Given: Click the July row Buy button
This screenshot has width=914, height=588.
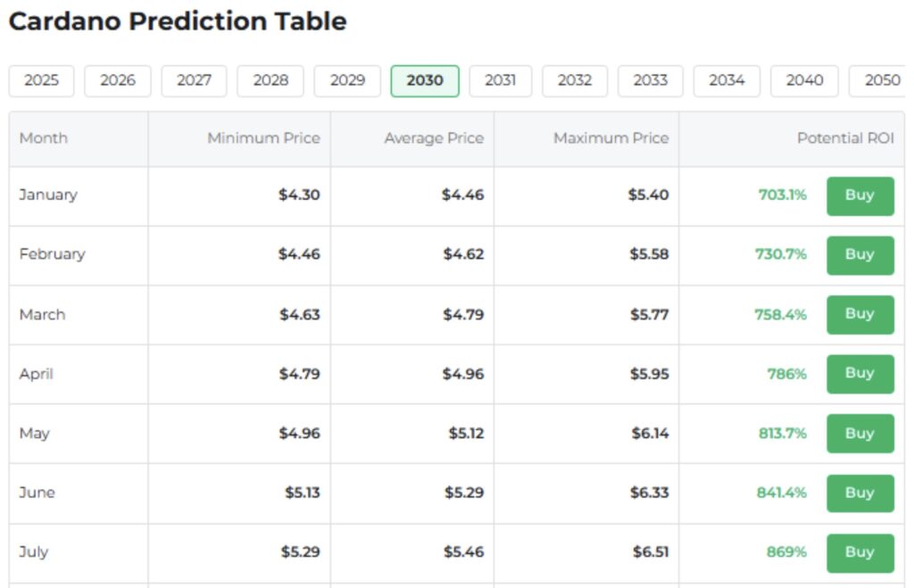Looking at the screenshot, I should (860, 552).
